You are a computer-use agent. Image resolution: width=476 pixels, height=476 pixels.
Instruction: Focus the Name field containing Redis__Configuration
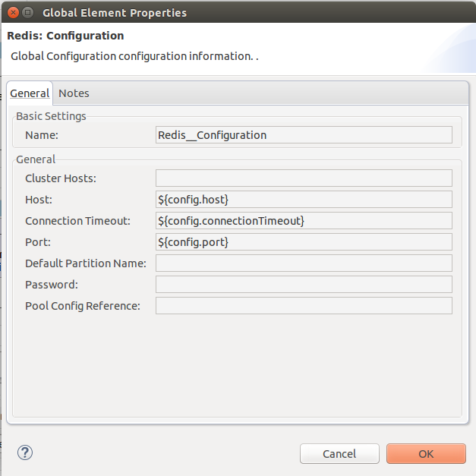click(304, 135)
